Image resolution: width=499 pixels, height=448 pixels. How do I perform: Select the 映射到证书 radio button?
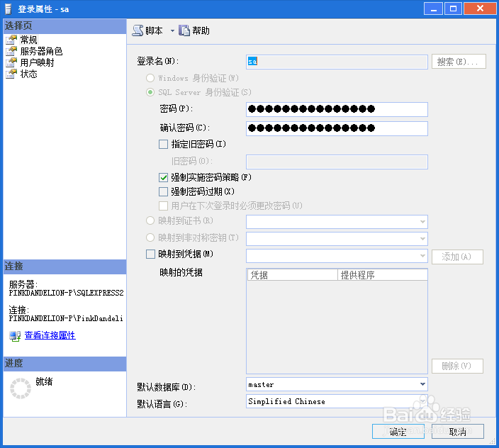[x=150, y=220]
